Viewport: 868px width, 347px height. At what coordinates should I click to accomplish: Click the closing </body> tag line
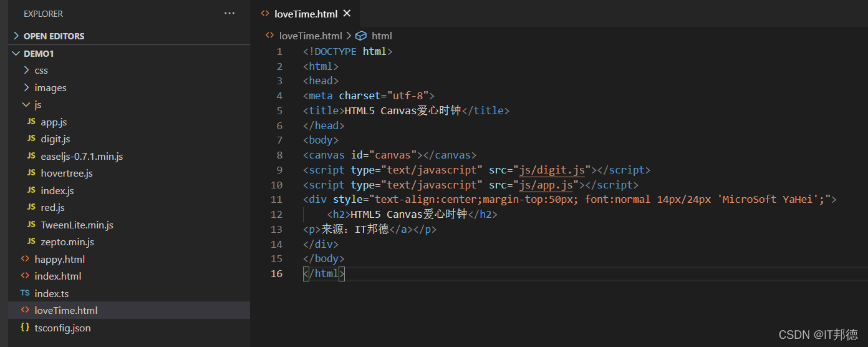[324, 258]
